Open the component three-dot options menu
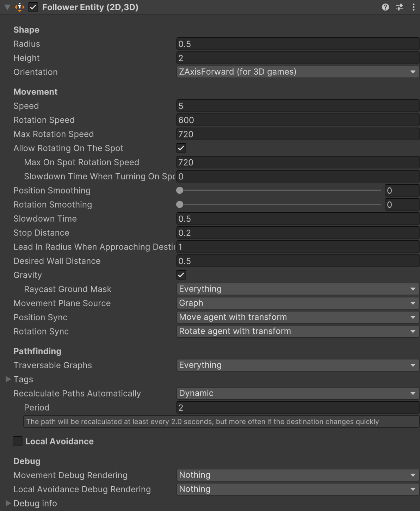This screenshot has width=420, height=511. point(413,7)
